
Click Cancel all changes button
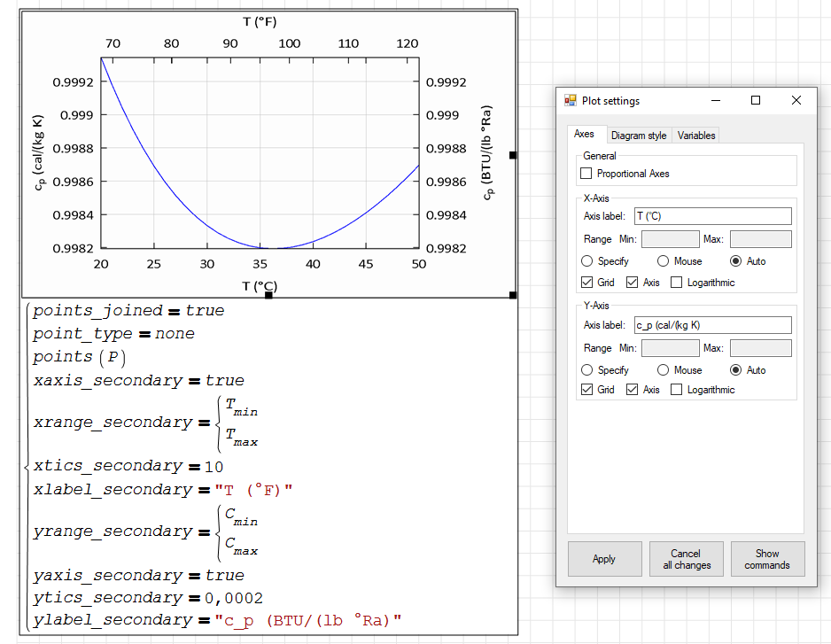pyautogui.click(x=686, y=559)
